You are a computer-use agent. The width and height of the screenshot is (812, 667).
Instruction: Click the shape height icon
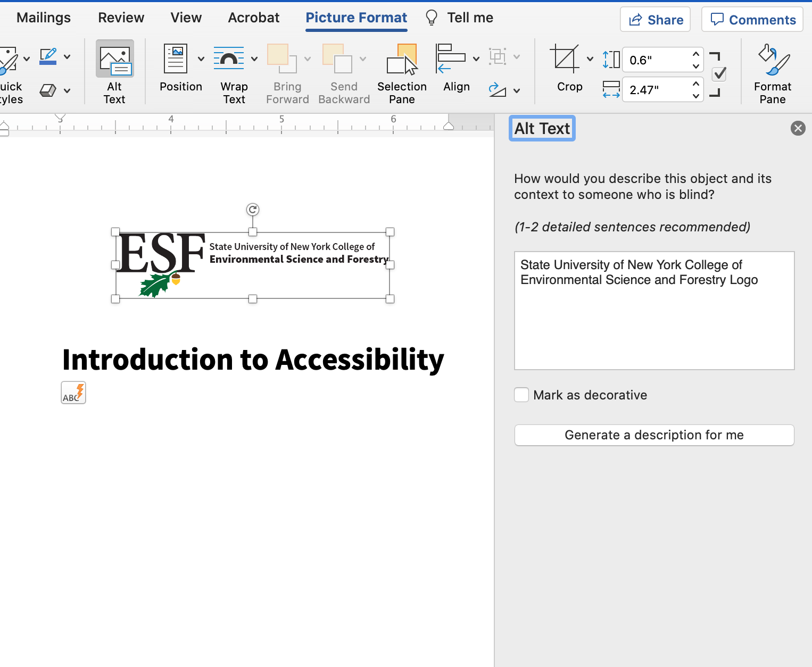tap(611, 60)
